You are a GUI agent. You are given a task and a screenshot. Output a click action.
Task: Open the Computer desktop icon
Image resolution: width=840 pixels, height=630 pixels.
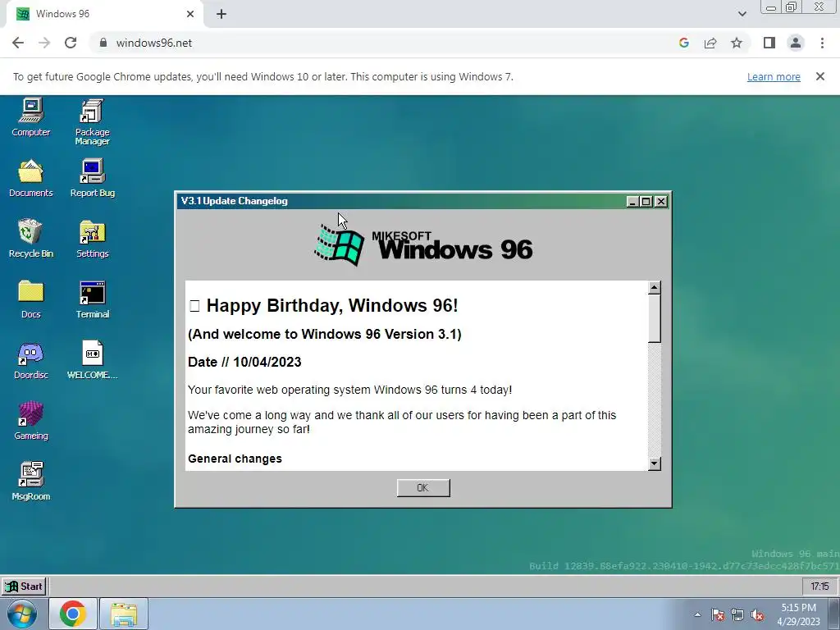point(30,117)
